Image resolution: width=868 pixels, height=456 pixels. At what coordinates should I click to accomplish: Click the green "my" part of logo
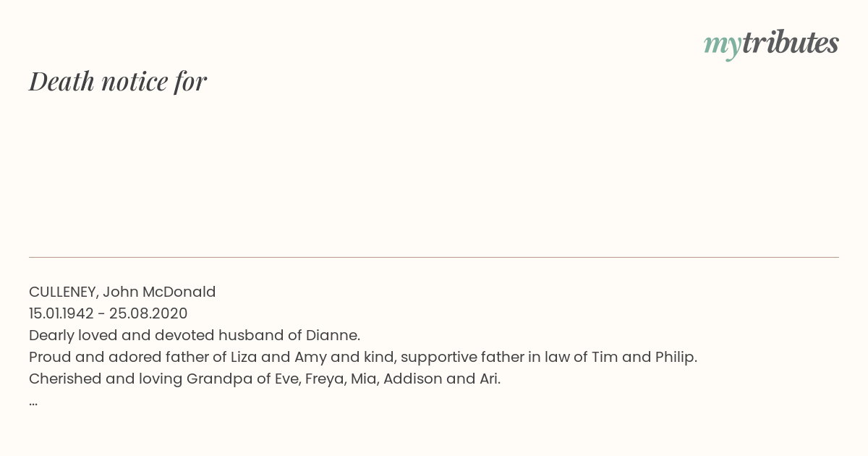(x=722, y=47)
